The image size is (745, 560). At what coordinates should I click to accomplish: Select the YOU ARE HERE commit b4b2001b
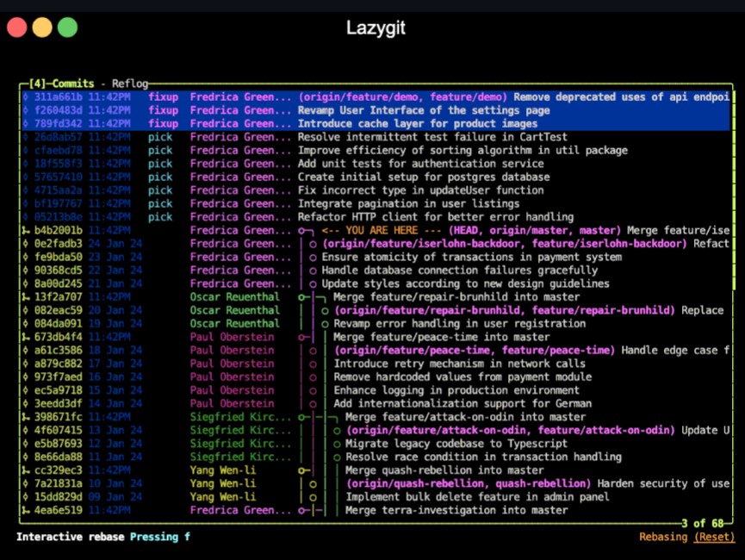[x=376, y=230]
